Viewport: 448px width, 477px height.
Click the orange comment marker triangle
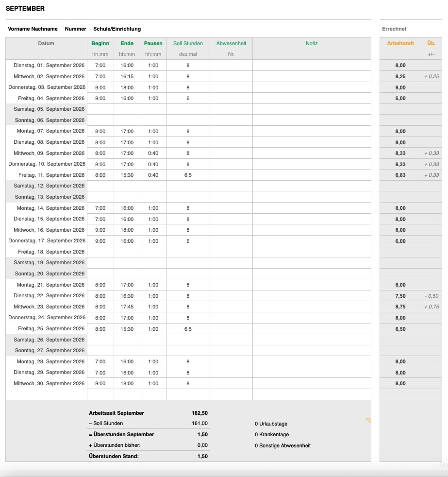pyautogui.click(x=368, y=420)
